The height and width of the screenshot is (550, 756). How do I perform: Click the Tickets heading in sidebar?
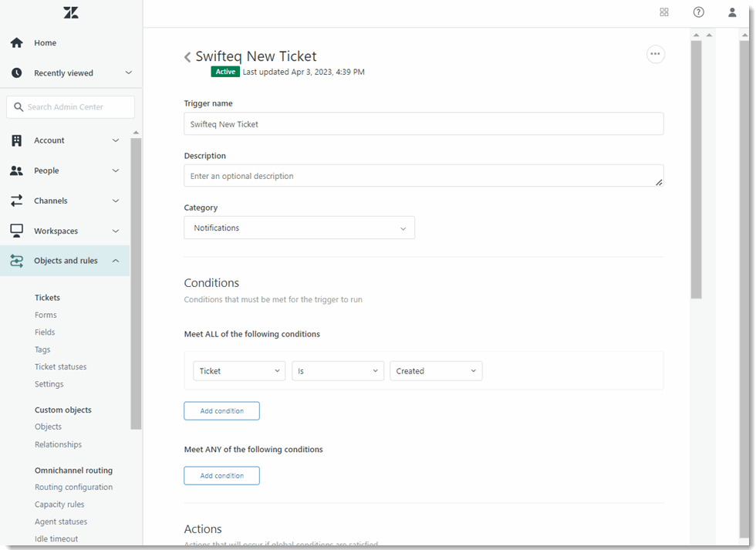47,298
